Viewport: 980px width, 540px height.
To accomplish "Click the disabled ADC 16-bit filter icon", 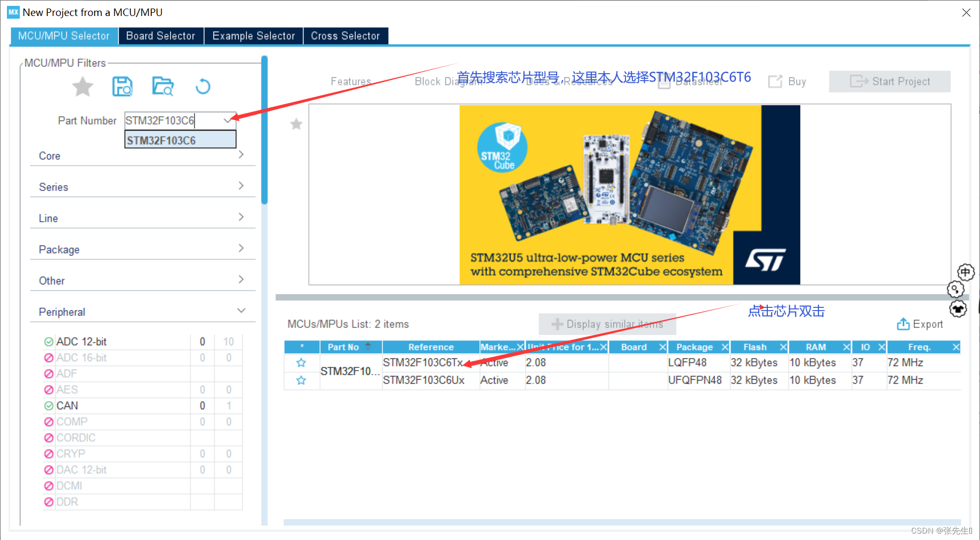I will click(x=49, y=358).
